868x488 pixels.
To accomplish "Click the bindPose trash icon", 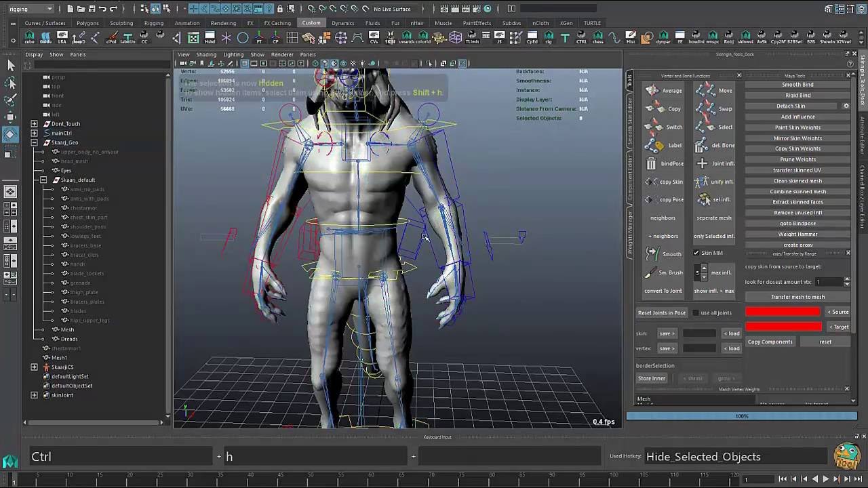I will point(651,163).
